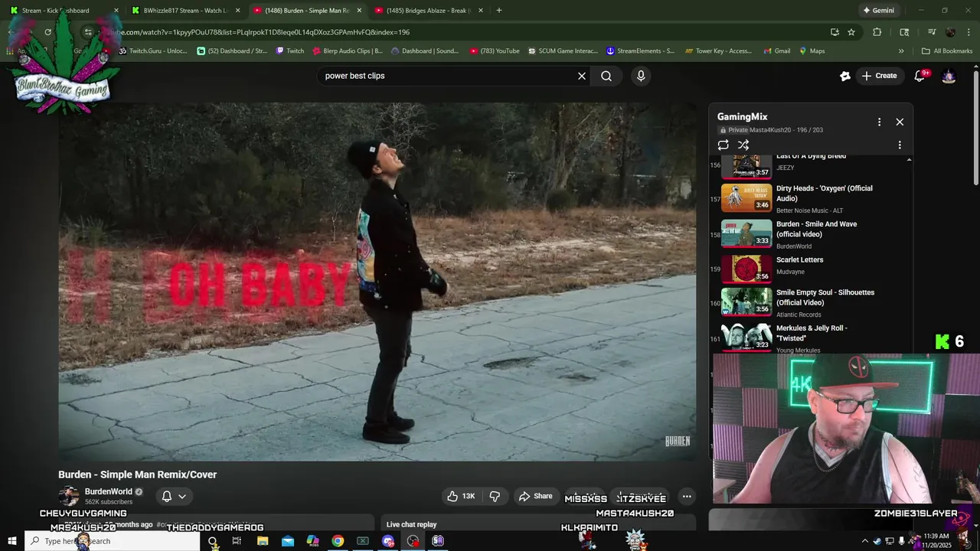This screenshot has width=980, height=551.
Task: Open Chrome extensions puzzle icon
Action: [x=877, y=32]
